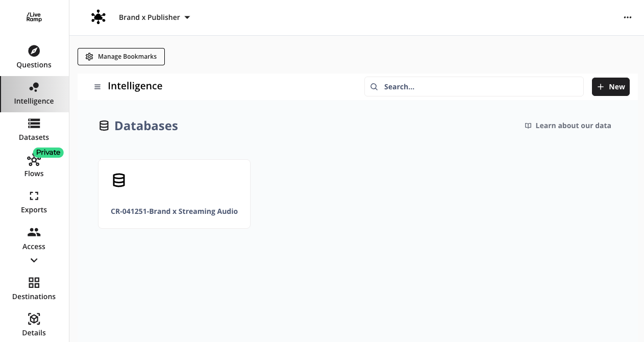Open Destinations grid icon
Viewport: 644px width, 342px height.
tap(34, 283)
